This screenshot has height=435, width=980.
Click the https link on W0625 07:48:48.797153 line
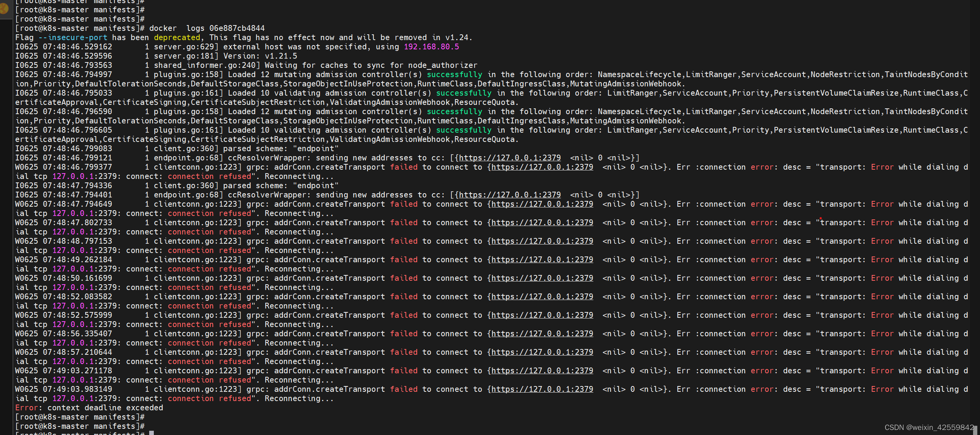pyautogui.click(x=542, y=241)
